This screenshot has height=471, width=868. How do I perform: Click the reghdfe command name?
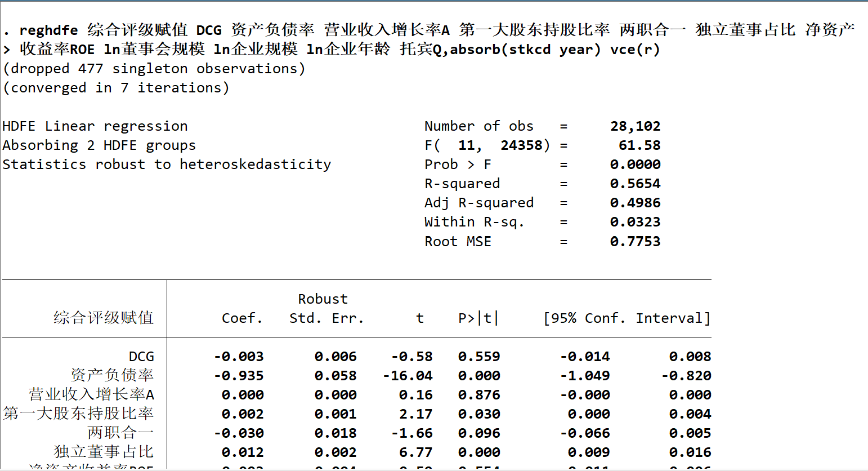pos(48,30)
